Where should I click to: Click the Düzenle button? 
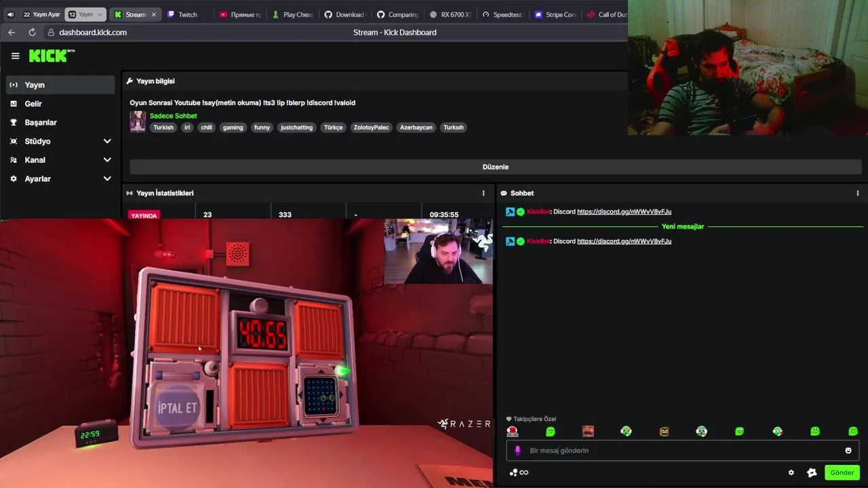pyautogui.click(x=495, y=167)
